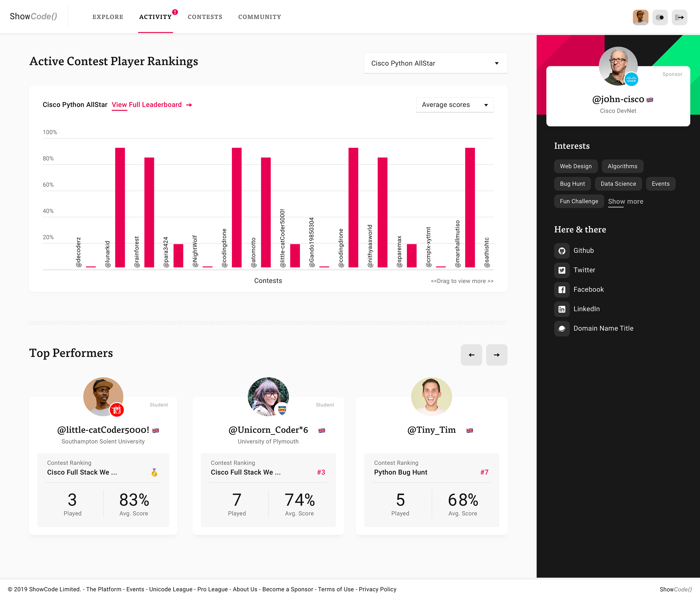
Task: Select the Events interest tag
Action: pos(661,184)
